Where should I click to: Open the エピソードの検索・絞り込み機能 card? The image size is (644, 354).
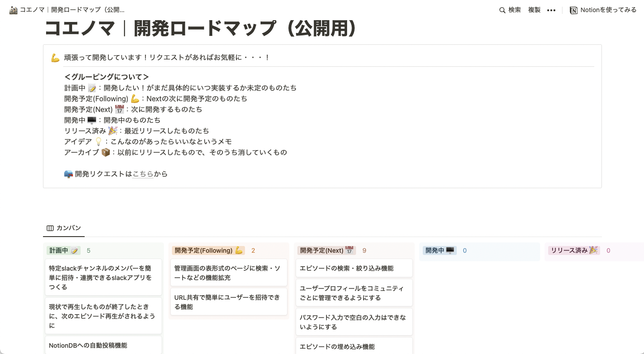point(354,268)
